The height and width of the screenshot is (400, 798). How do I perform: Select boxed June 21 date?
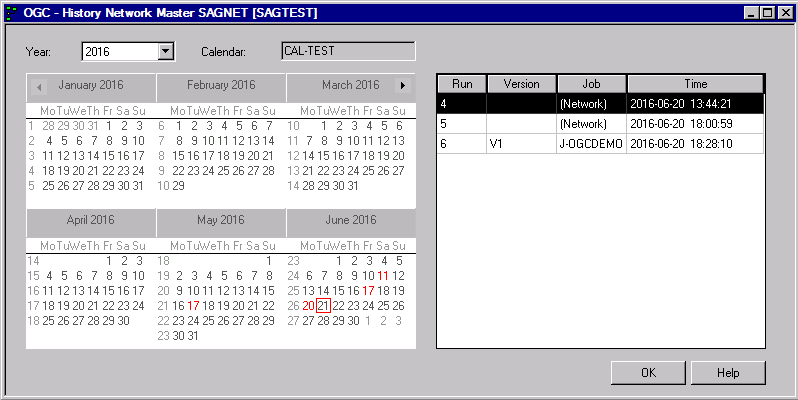click(323, 306)
